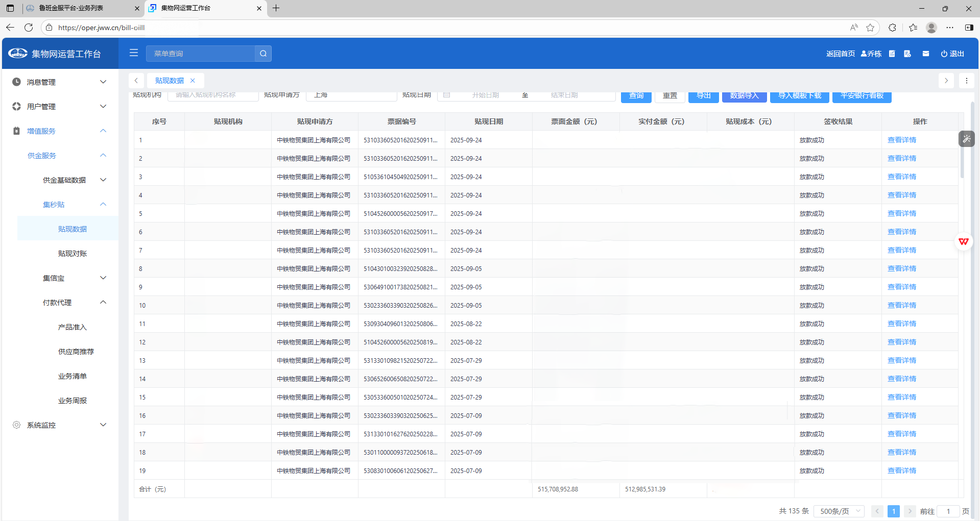Viewport: 980px width, 521px height.
Task: Open the three-dot tab options menu
Action: [x=966, y=81]
